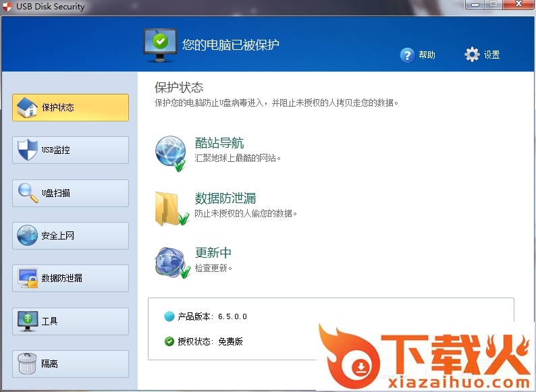Click the green check beside 授权状态

click(169, 341)
